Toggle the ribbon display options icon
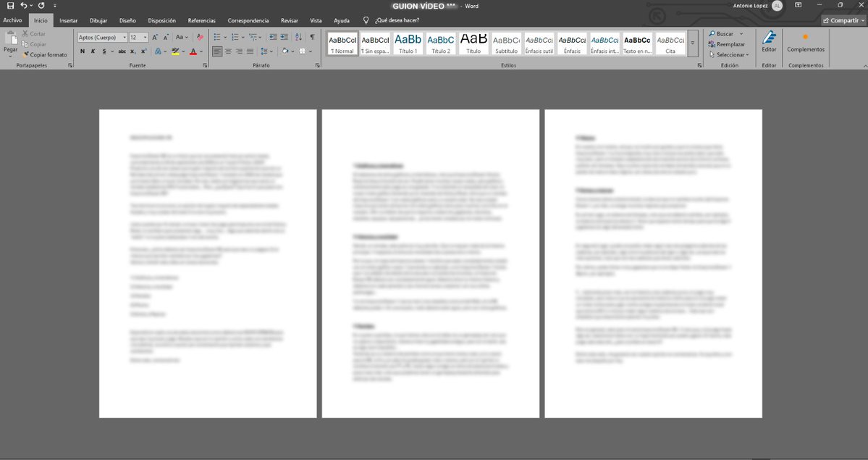868x460 pixels. click(x=799, y=5)
